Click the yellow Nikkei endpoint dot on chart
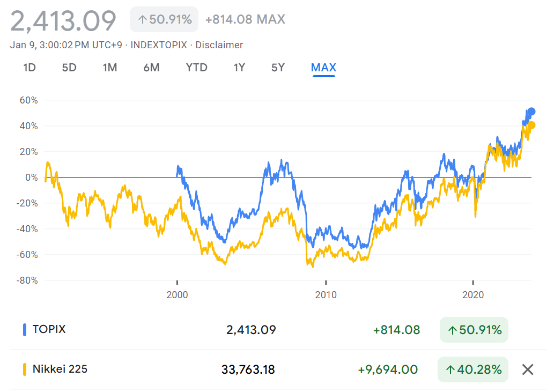This screenshot has height=392, width=554. pos(531,125)
